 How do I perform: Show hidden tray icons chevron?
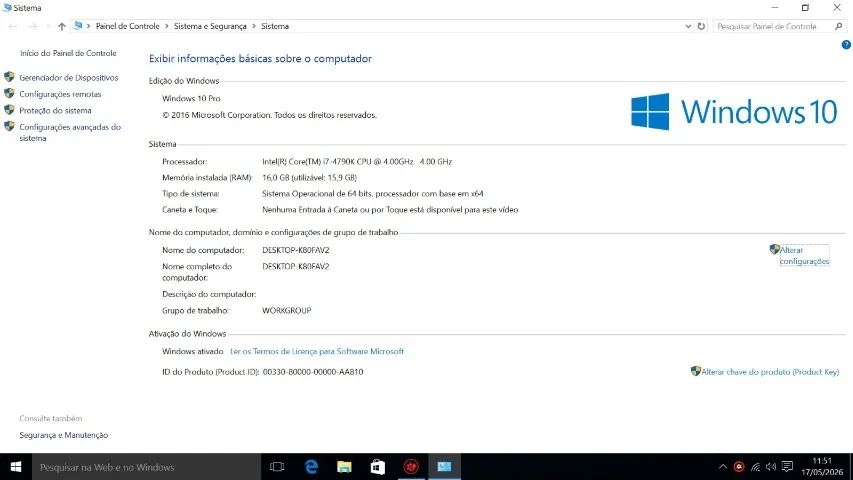722,467
